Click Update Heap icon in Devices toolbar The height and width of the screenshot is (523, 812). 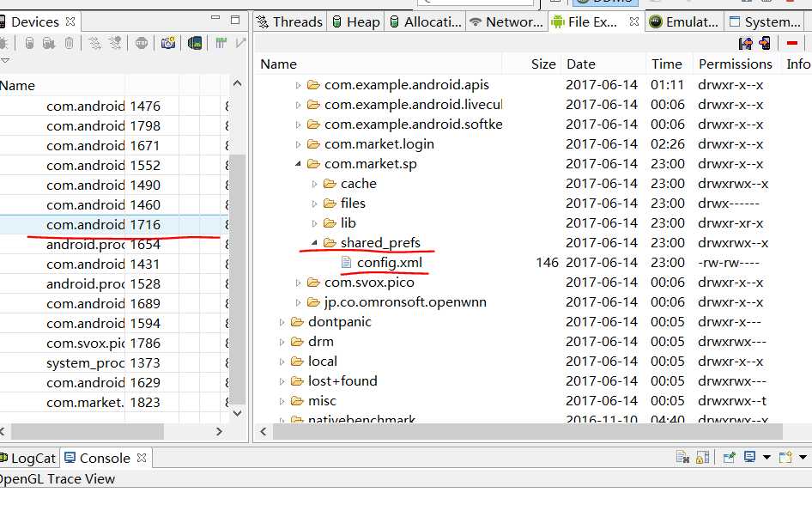click(x=29, y=43)
